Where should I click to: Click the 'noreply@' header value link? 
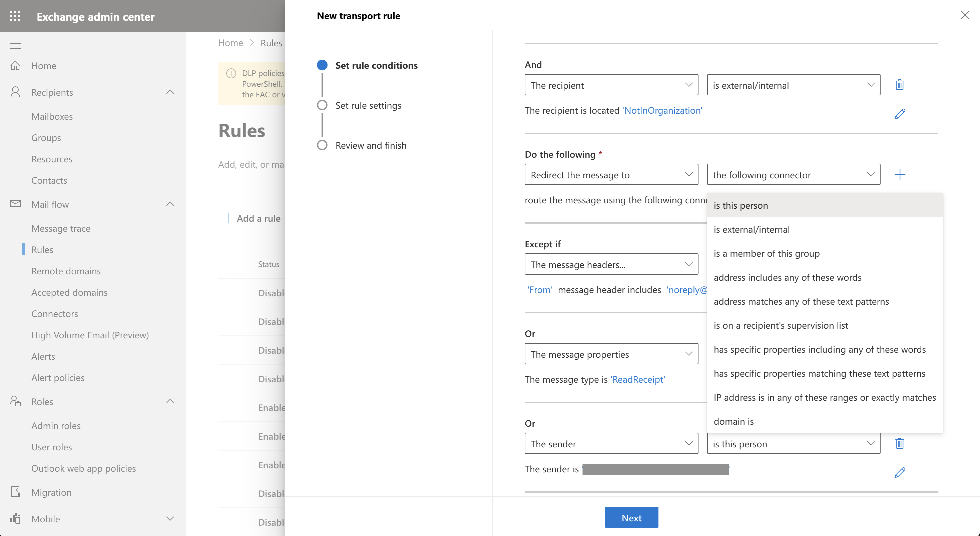coord(687,290)
